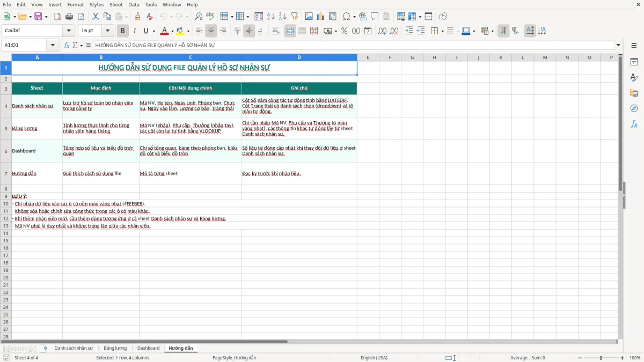Image resolution: width=644 pixels, height=362 pixels.
Task: Click Clear Direct Formatting icon
Action: click(150, 17)
